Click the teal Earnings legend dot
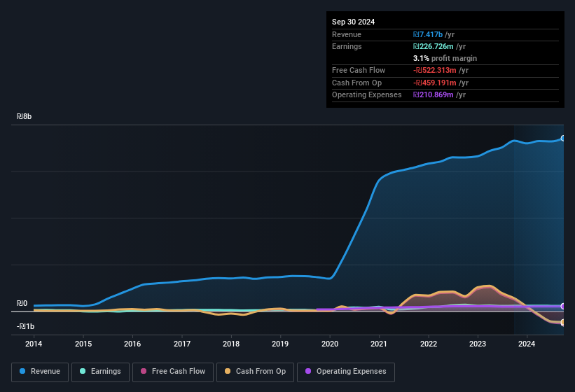Screen dimensions: 575x392 [x=83, y=371]
